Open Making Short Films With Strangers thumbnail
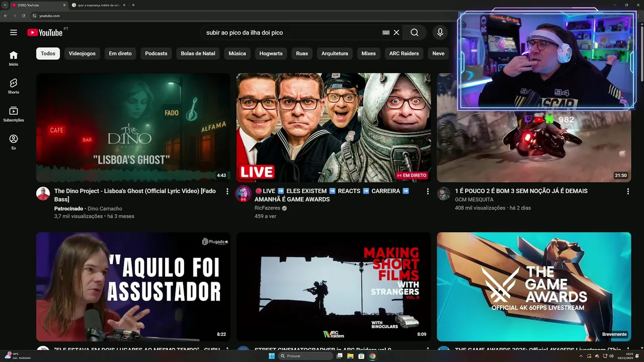Viewport: 644px width, 362px height. [x=334, y=287]
